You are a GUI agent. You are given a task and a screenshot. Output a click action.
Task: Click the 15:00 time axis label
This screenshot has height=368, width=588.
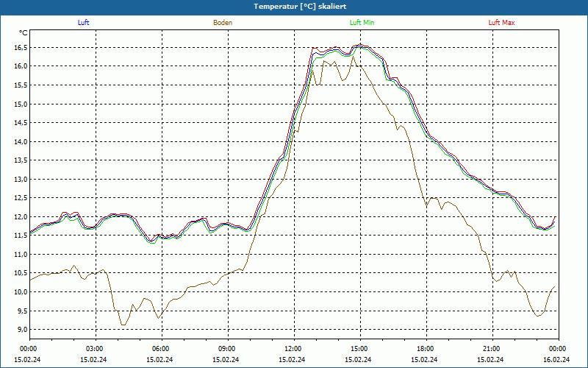tap(360, 349)
